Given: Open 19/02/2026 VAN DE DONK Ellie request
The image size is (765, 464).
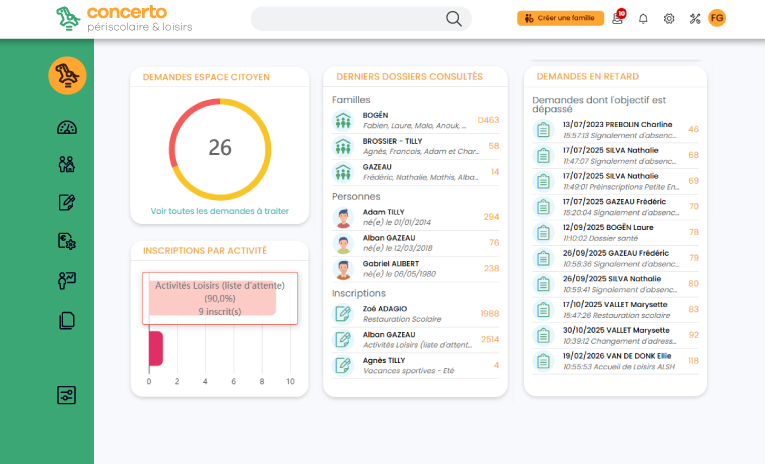Looking at the screenshot, I should click(615, 361).
